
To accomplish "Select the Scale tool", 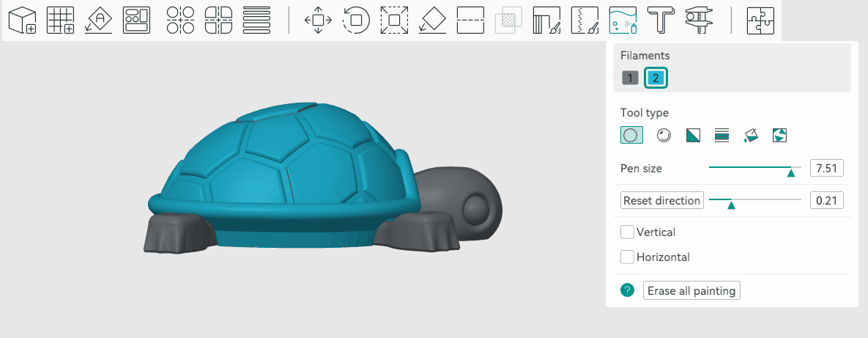I will (394, 21).
